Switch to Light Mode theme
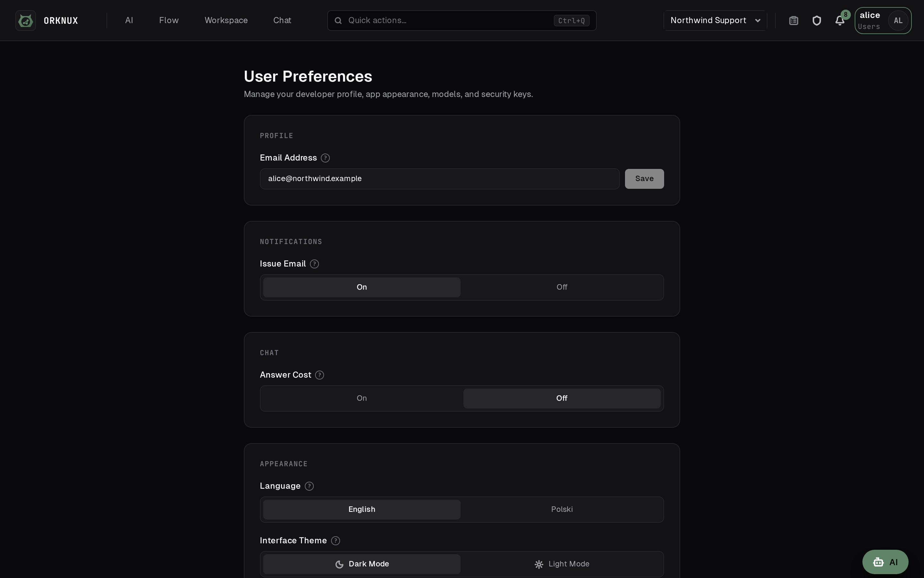This screenshot has width=924, height=578. click(x=562, y=564)
